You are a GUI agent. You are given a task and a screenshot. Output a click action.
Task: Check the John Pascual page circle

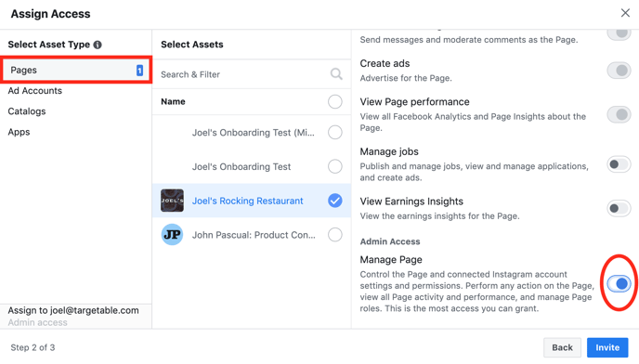(x=335, y=235)
